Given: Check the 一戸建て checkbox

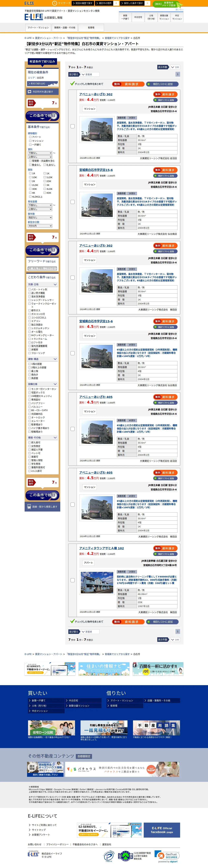Looking at the screenshot, I should click(30, 145).
